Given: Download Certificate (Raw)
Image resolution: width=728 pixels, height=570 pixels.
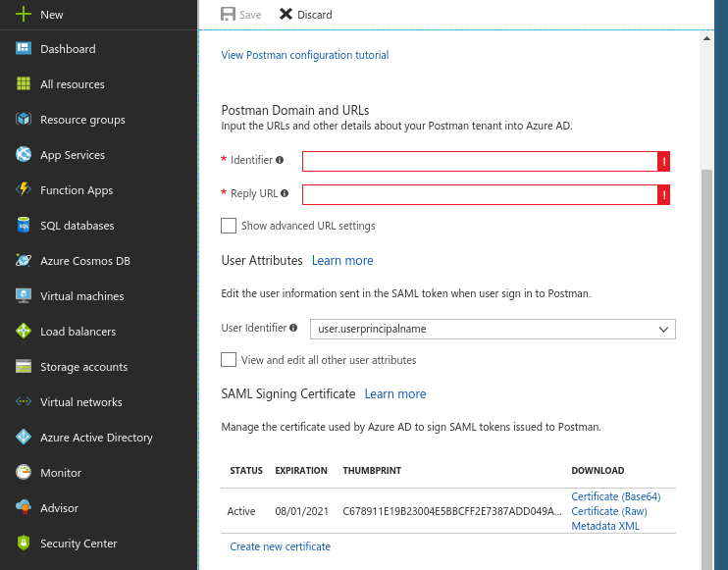Looking at the screenshot, I should [609, 511].
